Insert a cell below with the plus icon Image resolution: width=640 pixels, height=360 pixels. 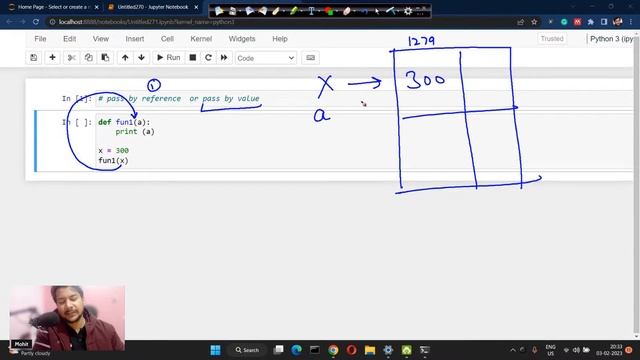coord(52,58)
